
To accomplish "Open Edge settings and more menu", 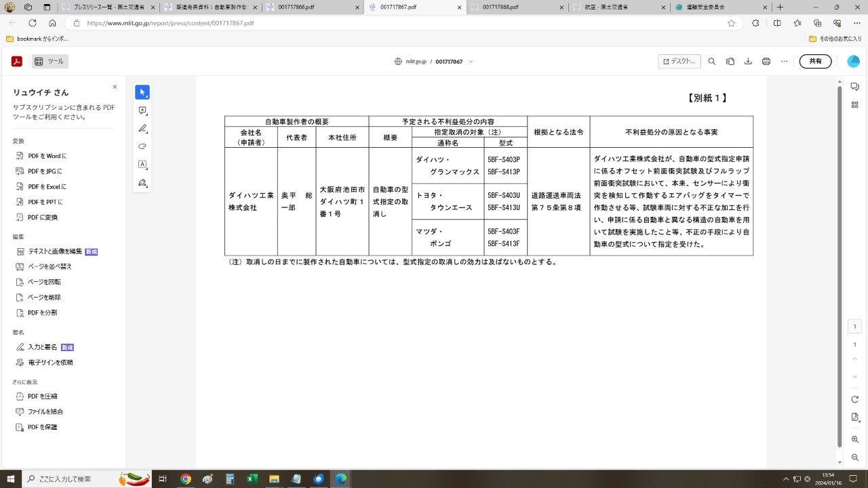I will tap(856, 22).
